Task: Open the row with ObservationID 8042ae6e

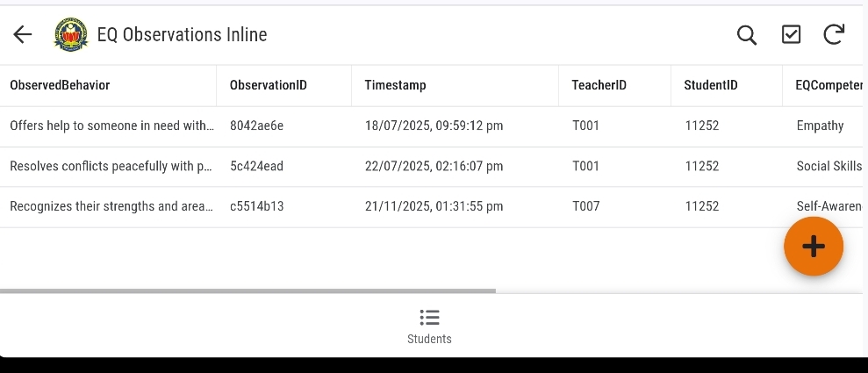Action: point(256,126)
